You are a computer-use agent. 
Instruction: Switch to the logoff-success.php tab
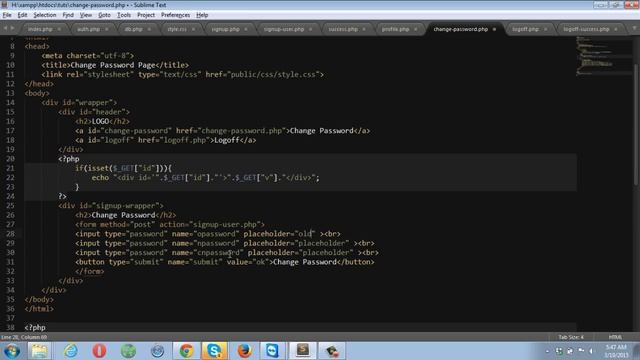tap(586, 29)
